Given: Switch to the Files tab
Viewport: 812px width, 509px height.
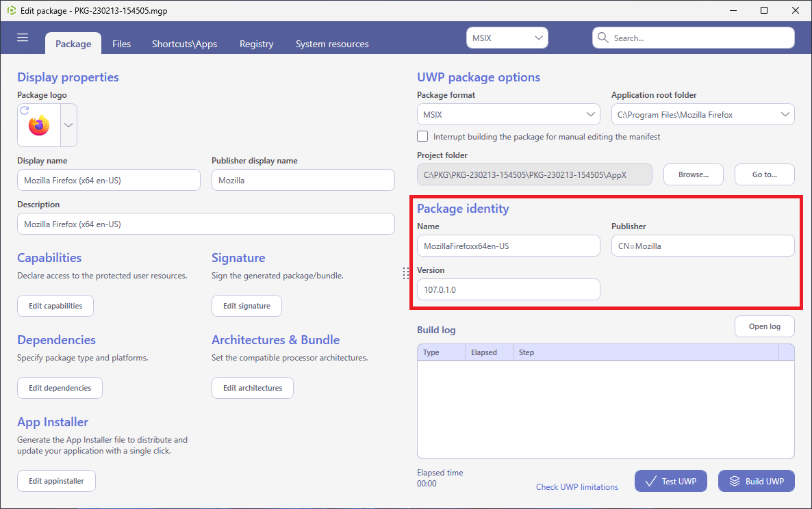Looking at the screenshot, I should pyautogui.click(x=122, y=44).
